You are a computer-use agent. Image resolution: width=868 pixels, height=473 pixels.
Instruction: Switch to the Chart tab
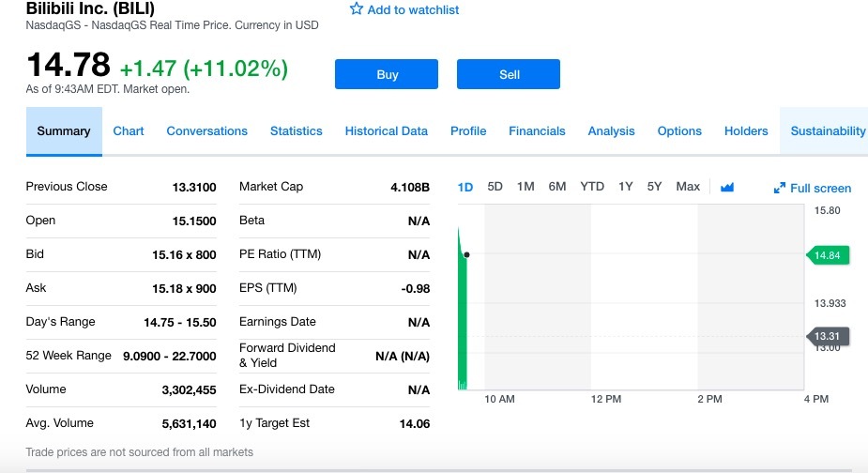129,131
